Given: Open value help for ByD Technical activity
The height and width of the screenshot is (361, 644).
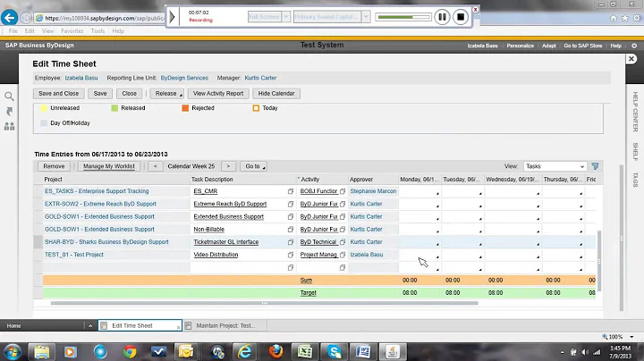Looking at the screenshot, I should click(x=343, y=242).
